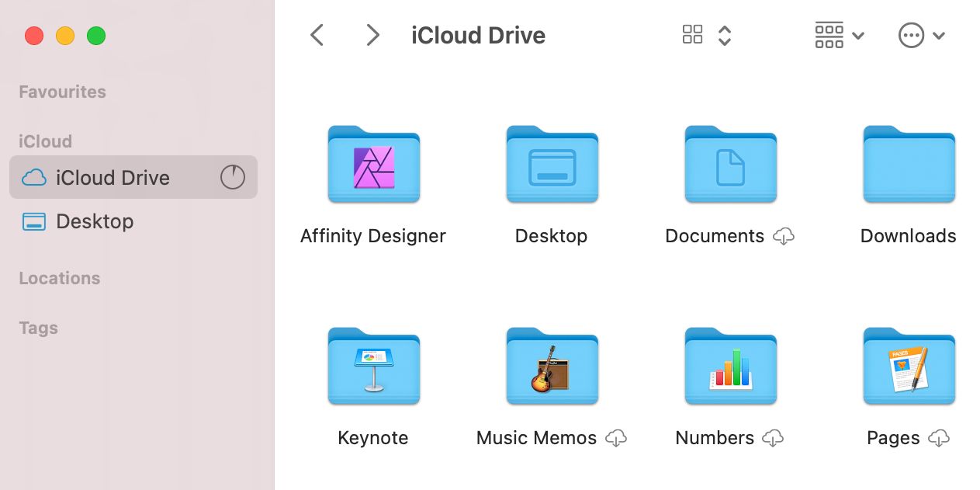Navigate forward with the right arrow
Screen dimensions: 980x490
click(372, 35)
